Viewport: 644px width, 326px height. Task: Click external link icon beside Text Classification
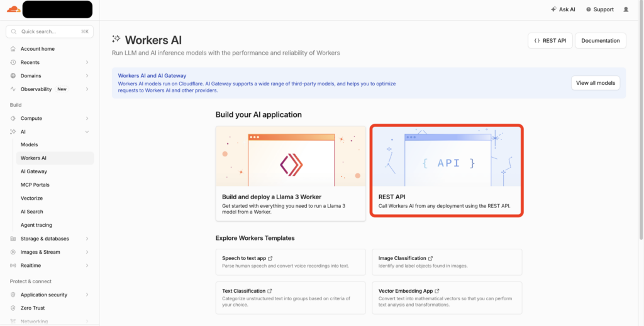point(269,291)
